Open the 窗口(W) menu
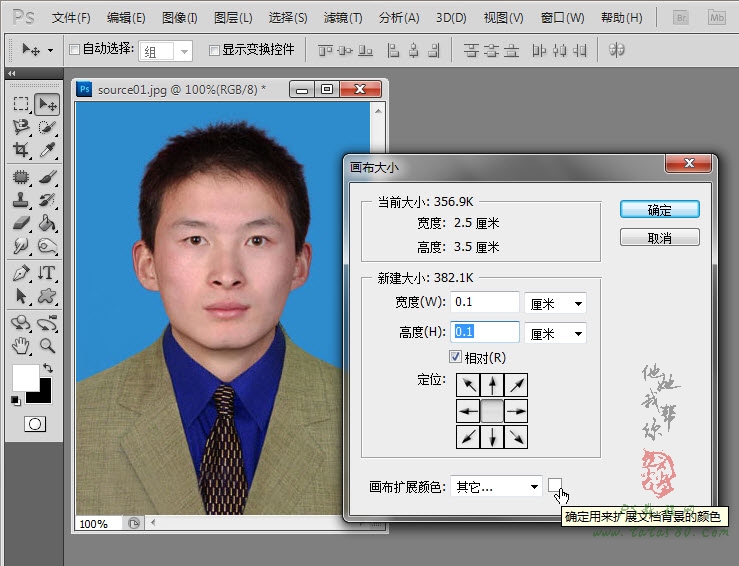The height and width of the screenshot is (566, 739). [x=562, y=18]
